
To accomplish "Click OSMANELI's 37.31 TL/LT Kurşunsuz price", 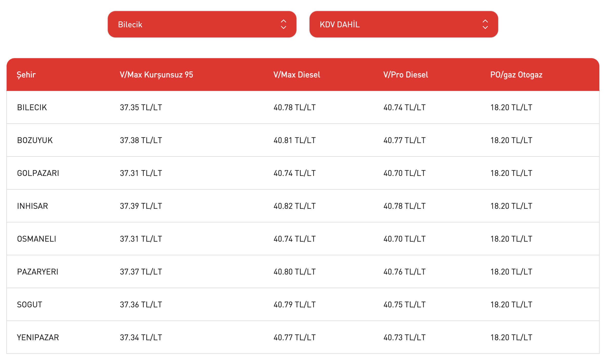I will tap(141, 239).
